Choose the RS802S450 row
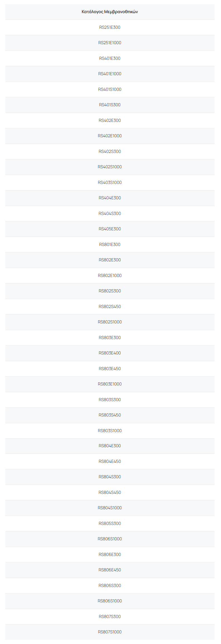The width and height of the screenshot is (221, 644). [x=110, y=307]
